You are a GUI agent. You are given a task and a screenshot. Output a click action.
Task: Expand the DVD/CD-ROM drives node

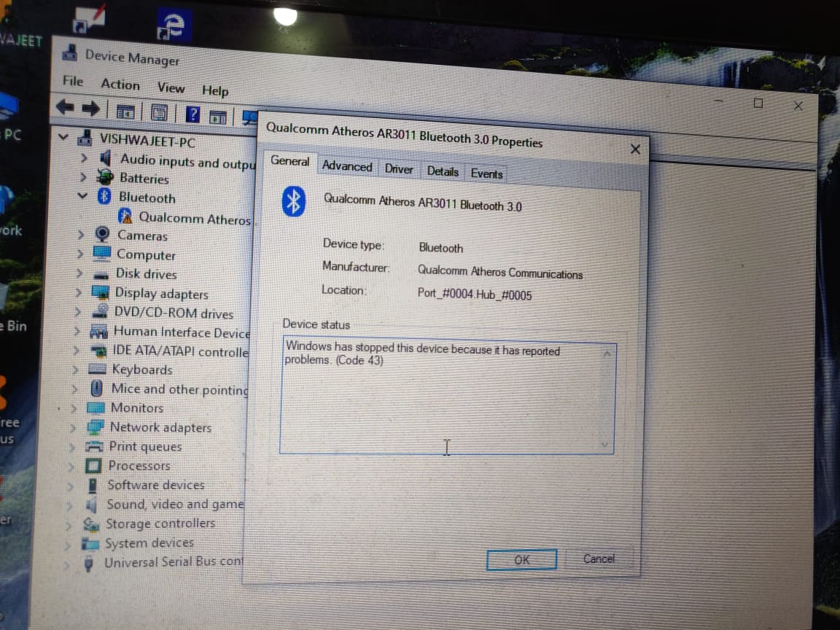tap(78, 311)
